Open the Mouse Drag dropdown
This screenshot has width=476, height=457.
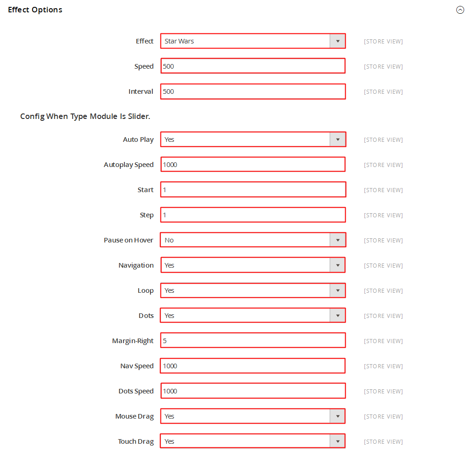point(253,416)
